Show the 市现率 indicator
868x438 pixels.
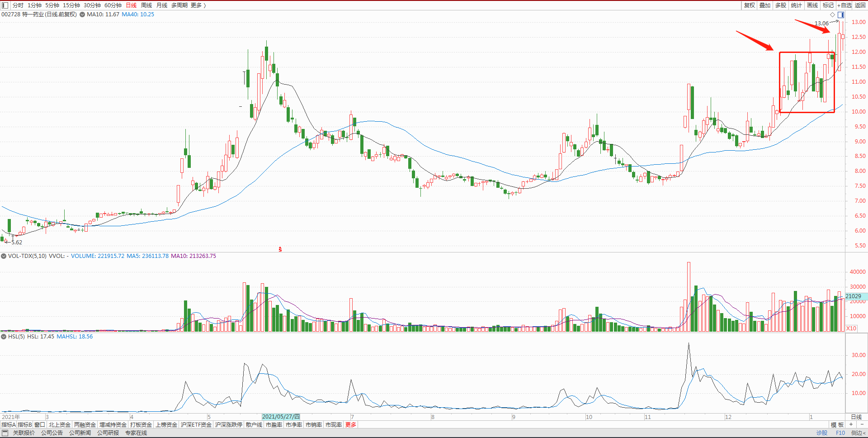tap(334, 425)
